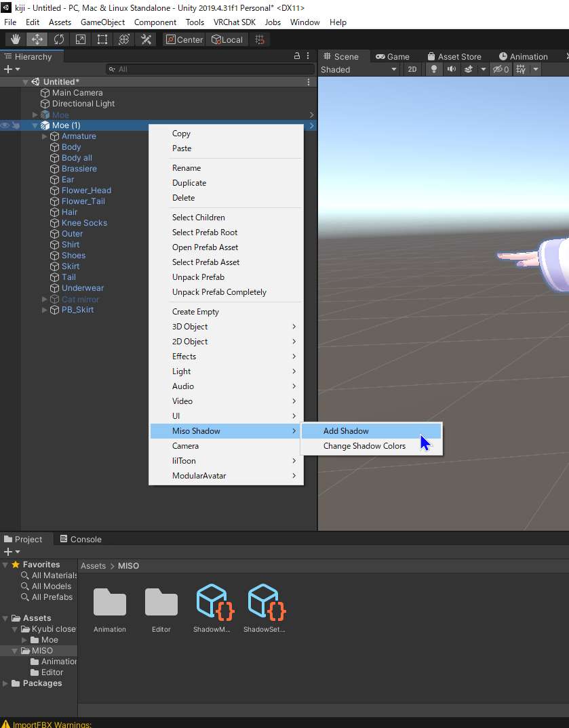
Task: Toggle scene grid visibility icon
Action: coord(521,69)
